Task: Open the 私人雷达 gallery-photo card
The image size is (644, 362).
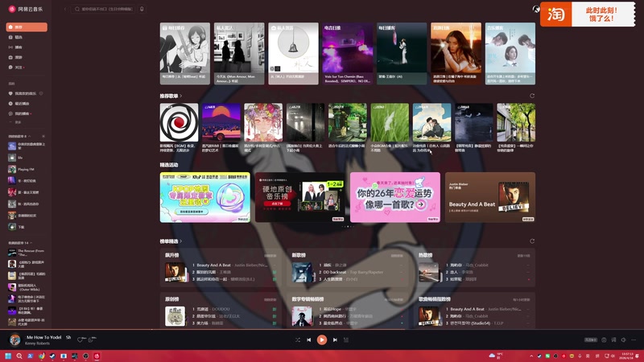Action: pos(239,53)
